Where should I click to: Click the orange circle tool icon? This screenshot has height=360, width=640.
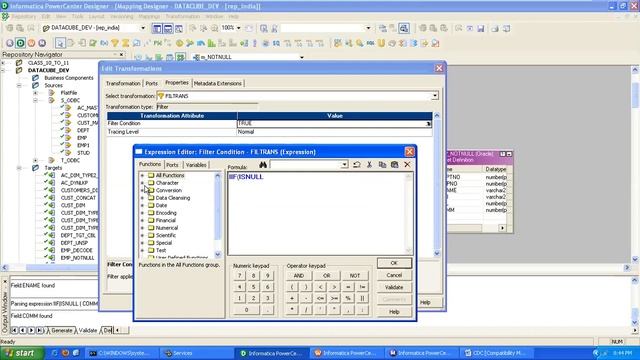(x=31, y=43)
